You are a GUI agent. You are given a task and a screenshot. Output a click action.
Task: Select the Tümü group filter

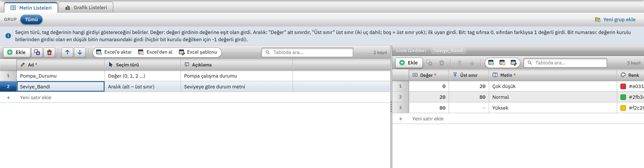[x=31, y=20]
